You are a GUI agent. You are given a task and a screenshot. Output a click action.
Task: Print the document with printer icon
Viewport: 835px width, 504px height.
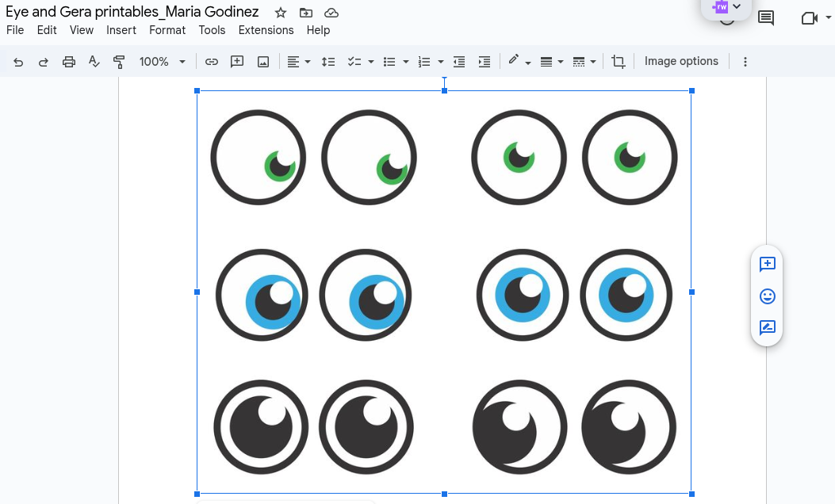point(69,62)
